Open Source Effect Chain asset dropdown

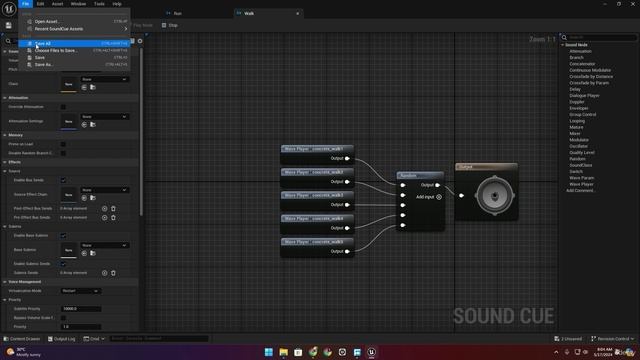[104, 190]
